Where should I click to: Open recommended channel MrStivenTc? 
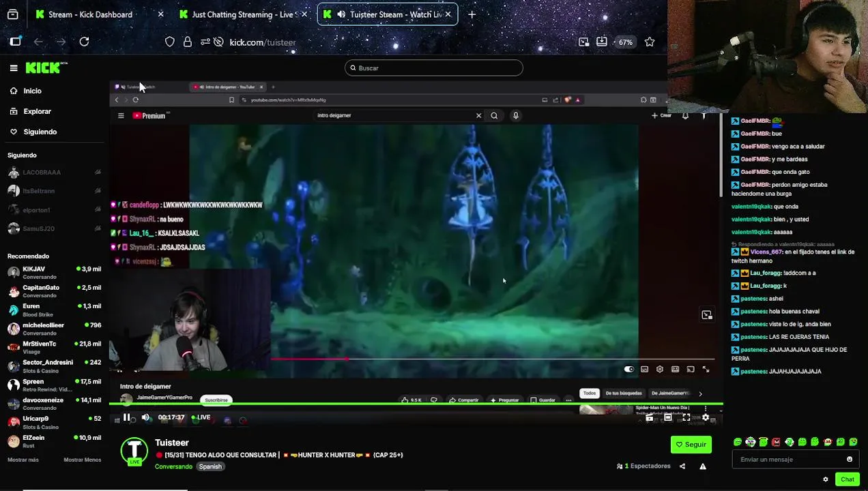pos(55,348)
